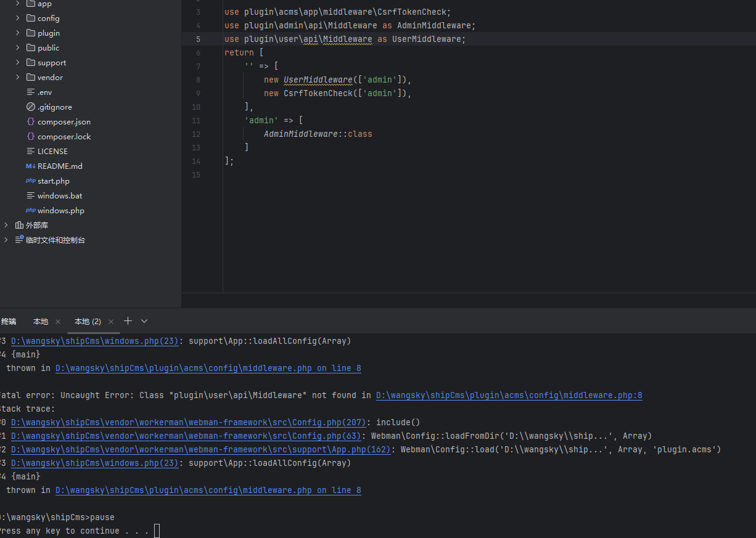This screenshot has width=756, height=538.
Task: Click the .gitignore file icon
Action: coord(31,107)
